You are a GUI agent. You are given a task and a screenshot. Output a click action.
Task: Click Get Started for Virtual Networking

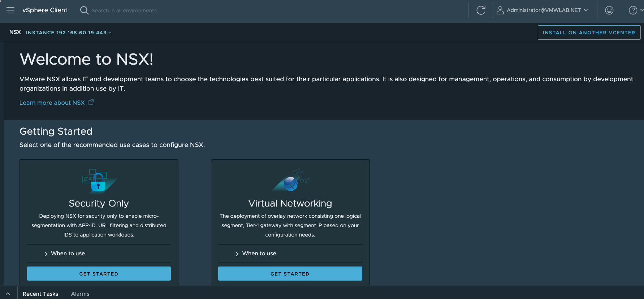[290, 274]
